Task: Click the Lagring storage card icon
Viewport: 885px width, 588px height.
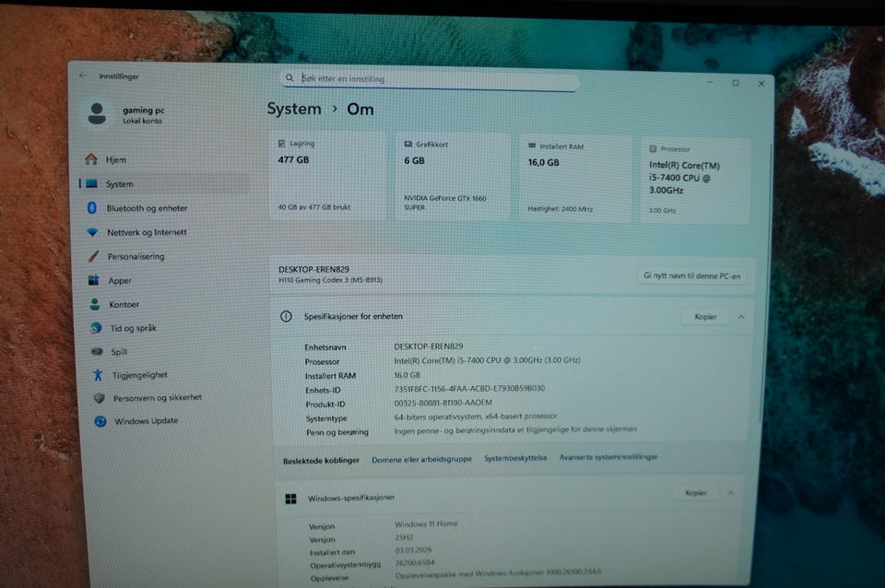Action: pyautogui.click(x=282, y=144)
